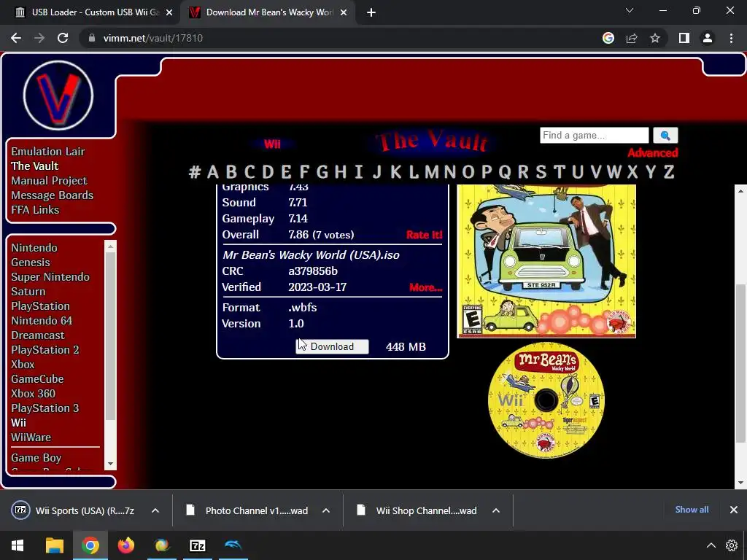Click the systems list scrollbar thumb
Viewport: 747px width, 560px height.
(111, 336)
